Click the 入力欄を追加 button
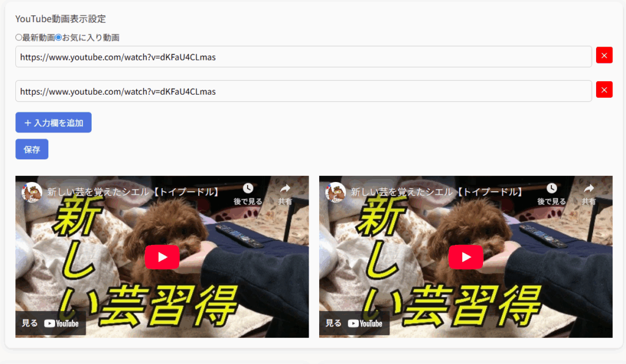The width and height of the screenshot is (626, 364). coord(53,123)
